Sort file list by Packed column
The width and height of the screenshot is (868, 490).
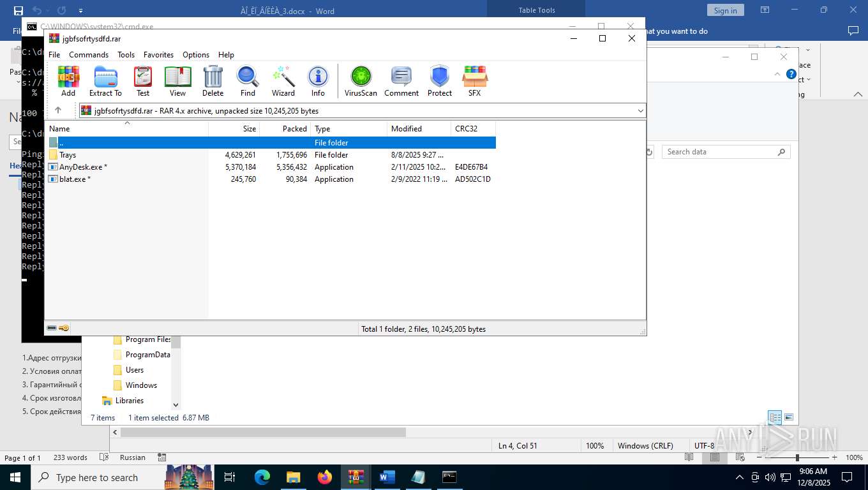(x=285, y=128)
